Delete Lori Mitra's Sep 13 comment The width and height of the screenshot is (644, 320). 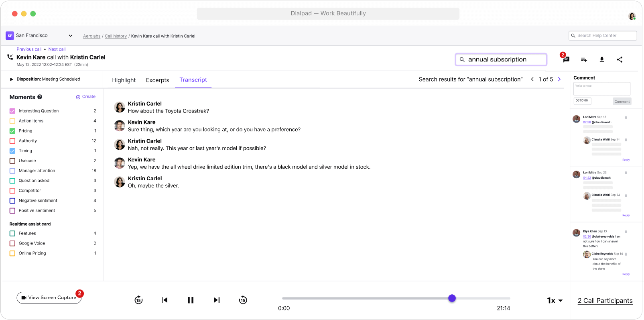tap(626, 117)
